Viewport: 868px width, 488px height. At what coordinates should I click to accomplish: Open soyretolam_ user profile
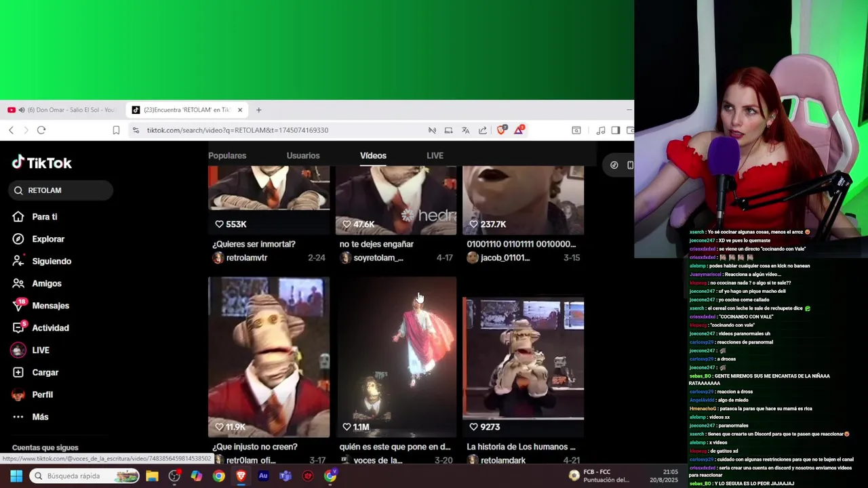378,258
